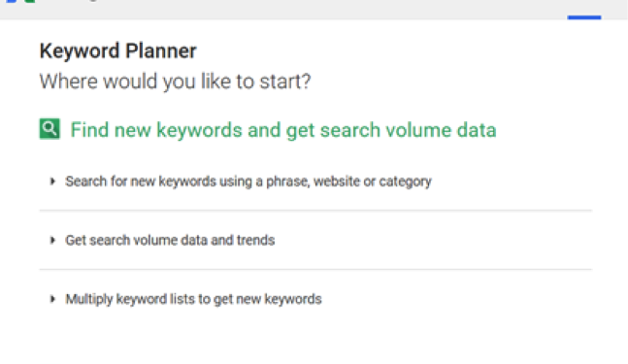Click the Keyword Planner title
Screen dimensions: 628x364
pyautogui.click(x=117, y=50)
